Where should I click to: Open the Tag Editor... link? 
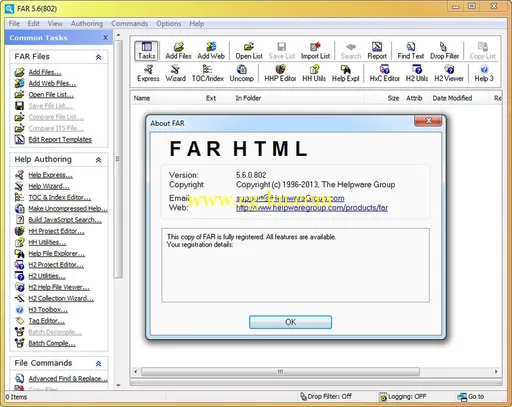pyautogui.click(x=47, y=321)
